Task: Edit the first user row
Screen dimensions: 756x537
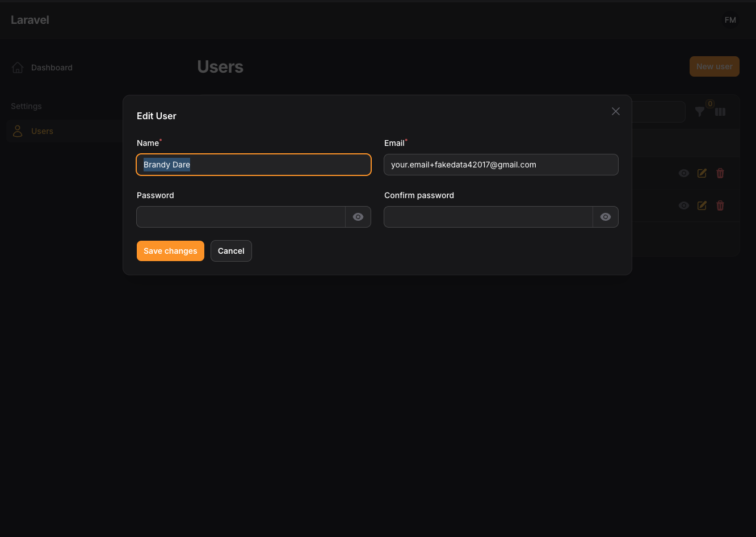Action: (702, 173)
